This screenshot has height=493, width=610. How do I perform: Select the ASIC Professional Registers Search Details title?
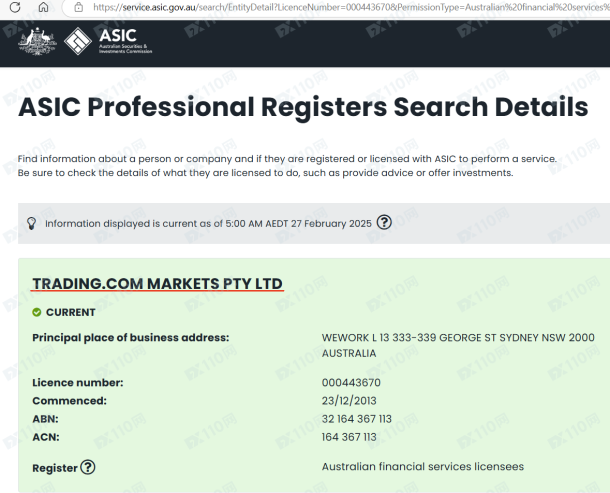303,107
